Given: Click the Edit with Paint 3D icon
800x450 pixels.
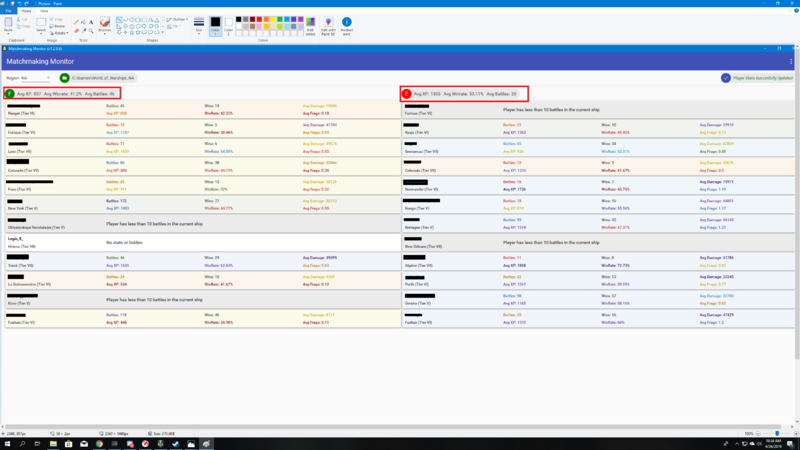Looking at the screenshot, I should [327, 24].
